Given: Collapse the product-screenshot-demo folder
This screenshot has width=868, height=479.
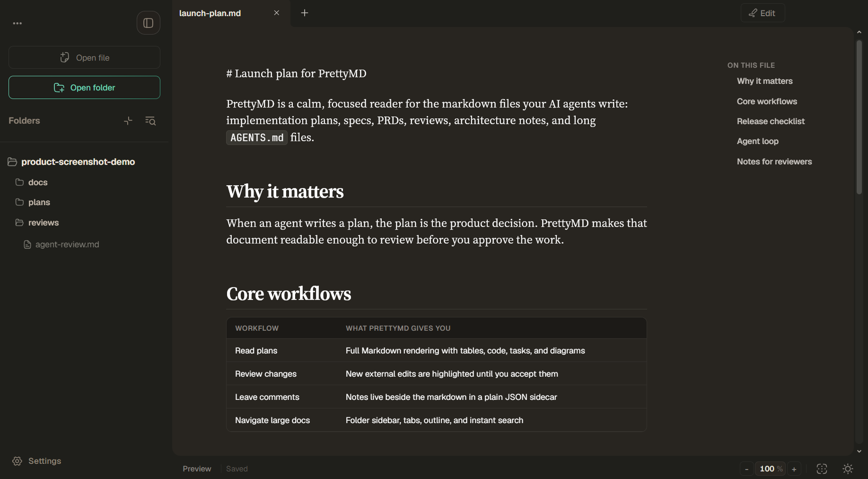Looking at the screenshot, I should click(71, 162).
